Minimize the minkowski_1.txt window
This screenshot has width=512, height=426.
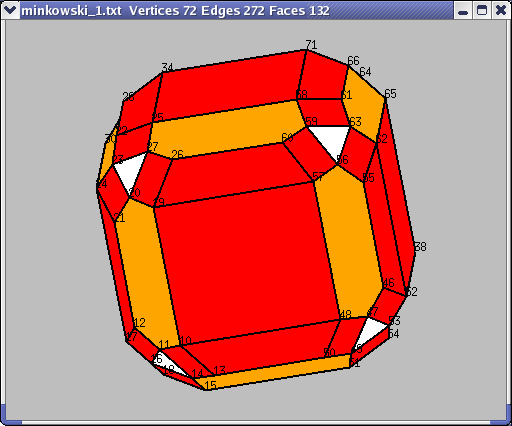click(x=463, y=10)
